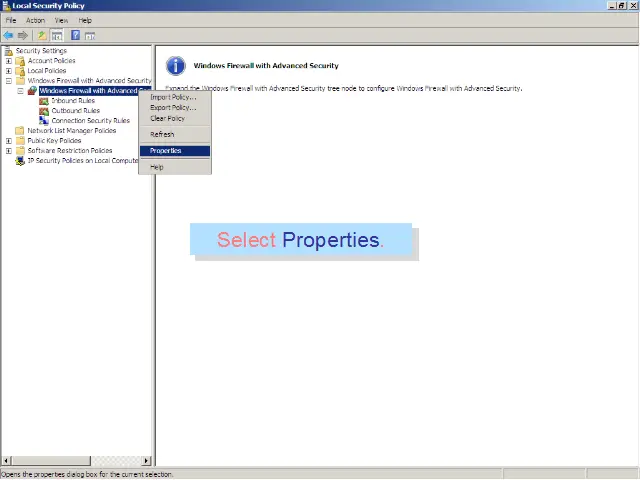Click the blue Help toolbar icon
The image size is (640, 480).
click(76, 35)
